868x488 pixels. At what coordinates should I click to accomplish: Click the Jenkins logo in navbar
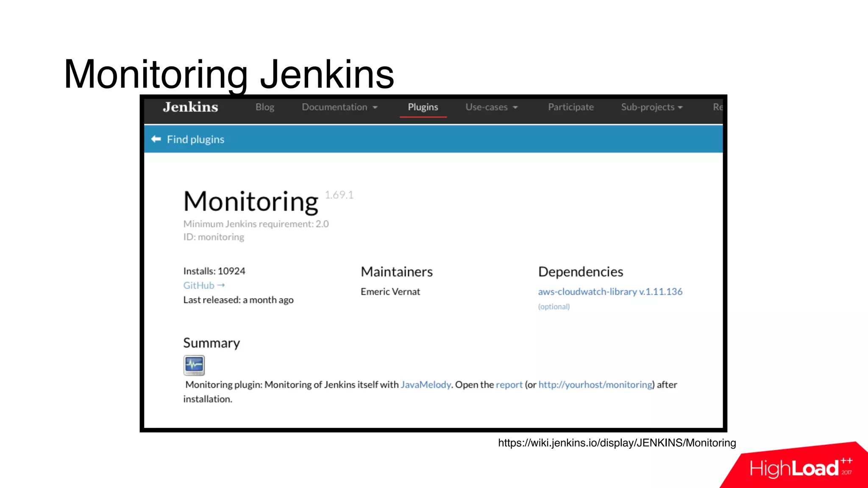click(x=190, y=107)
